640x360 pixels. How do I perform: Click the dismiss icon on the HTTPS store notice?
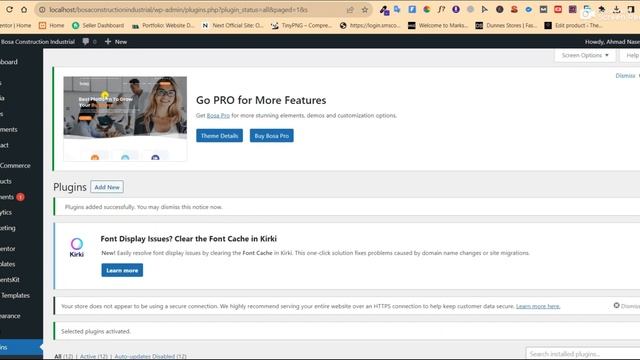pyautogui.click(x=616, y=305)
